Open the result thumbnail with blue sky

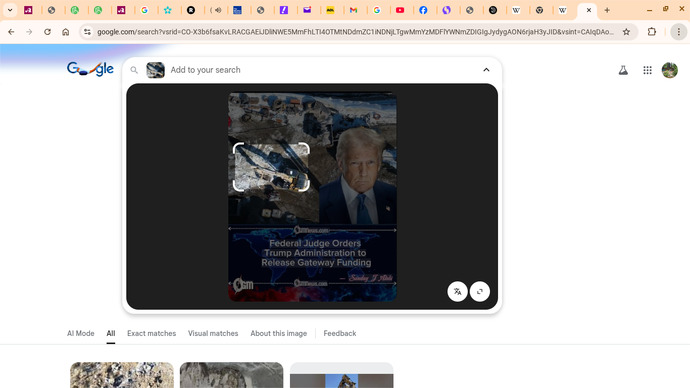point(341,375)
